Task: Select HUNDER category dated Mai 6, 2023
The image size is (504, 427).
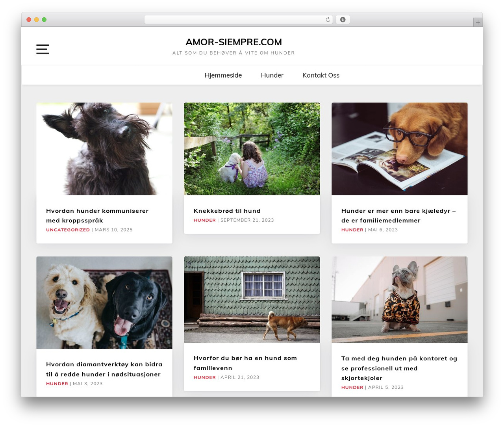Action: [x=352, y=230]
